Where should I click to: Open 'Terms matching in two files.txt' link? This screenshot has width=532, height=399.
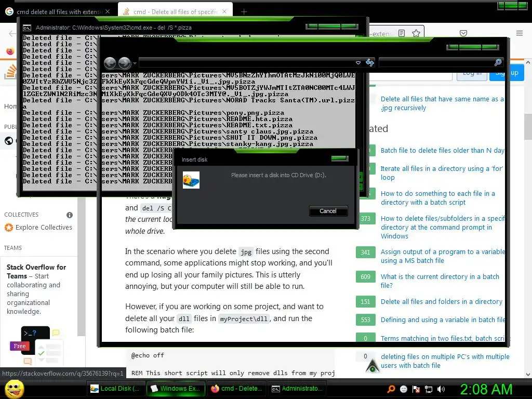tap(443, 338)
